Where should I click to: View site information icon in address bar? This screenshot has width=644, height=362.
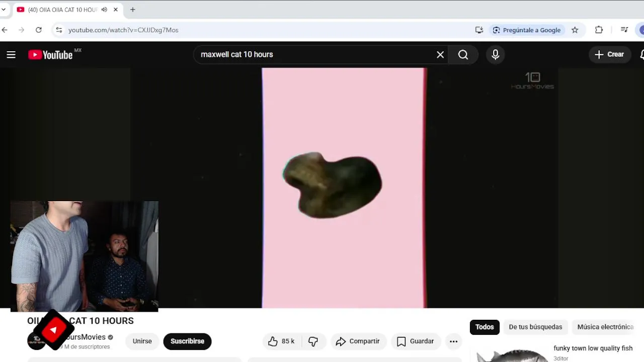pos(59,30)
